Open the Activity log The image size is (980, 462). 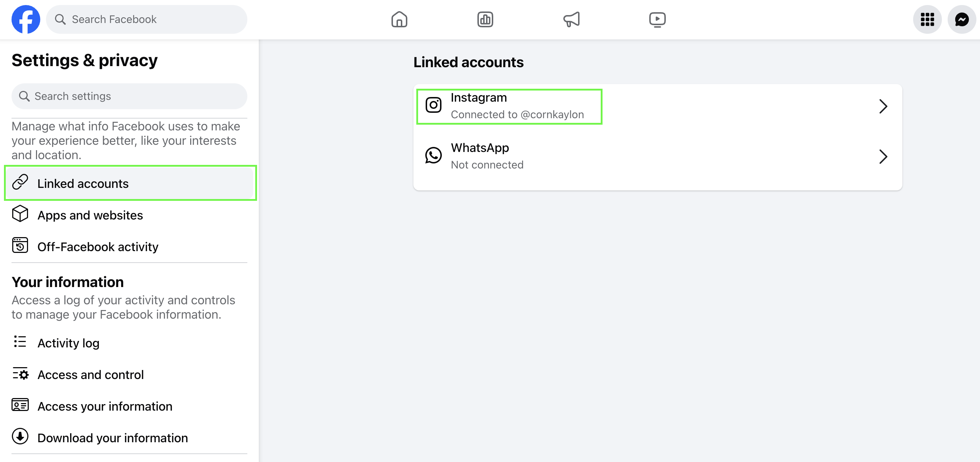68,343
